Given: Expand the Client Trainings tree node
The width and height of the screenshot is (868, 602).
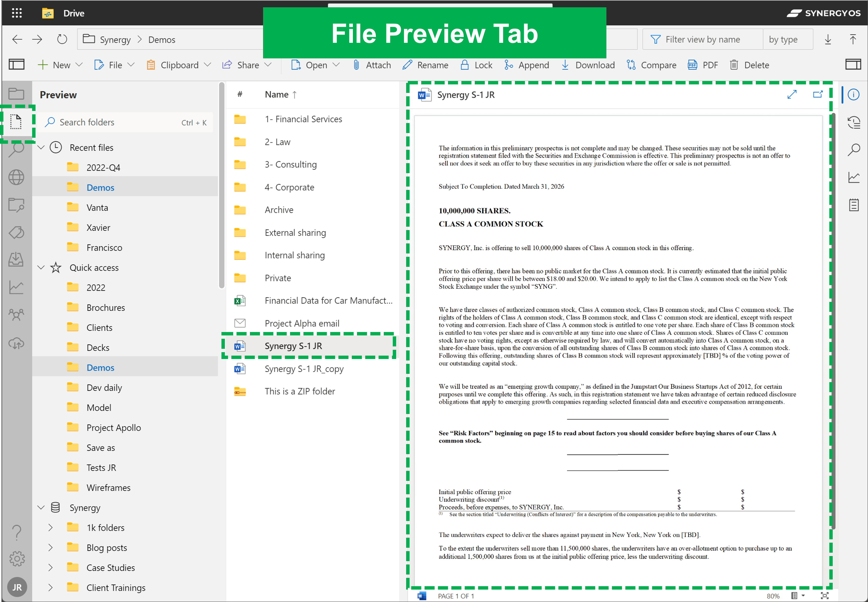Looking at the screenshot, I should [50, 587].
